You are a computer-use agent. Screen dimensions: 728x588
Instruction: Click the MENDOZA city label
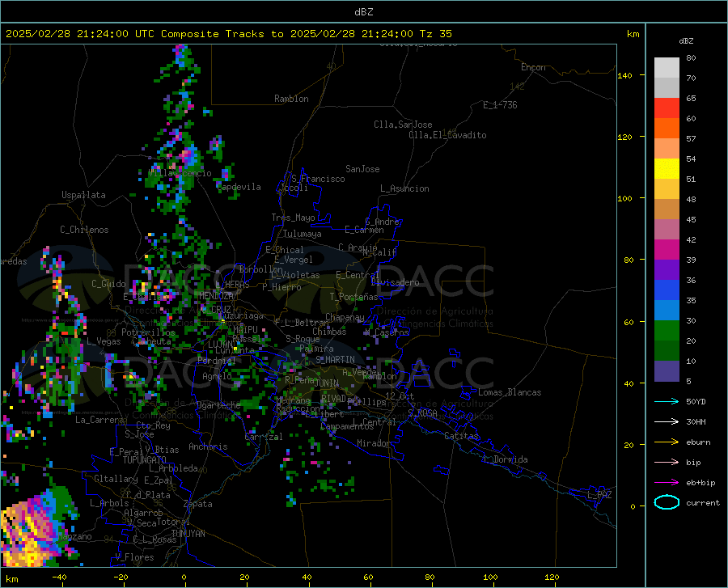coord(216,296)
